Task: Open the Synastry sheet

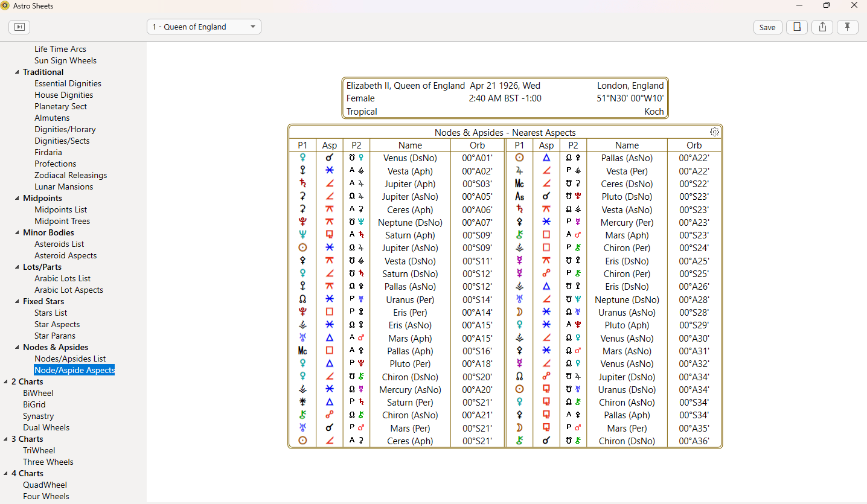Action: (39, 416)
